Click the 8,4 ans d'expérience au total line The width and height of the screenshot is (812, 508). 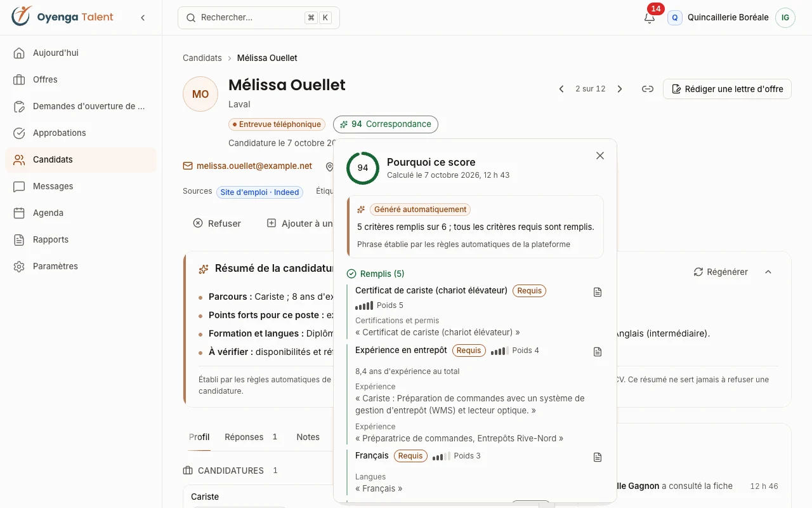407,371
